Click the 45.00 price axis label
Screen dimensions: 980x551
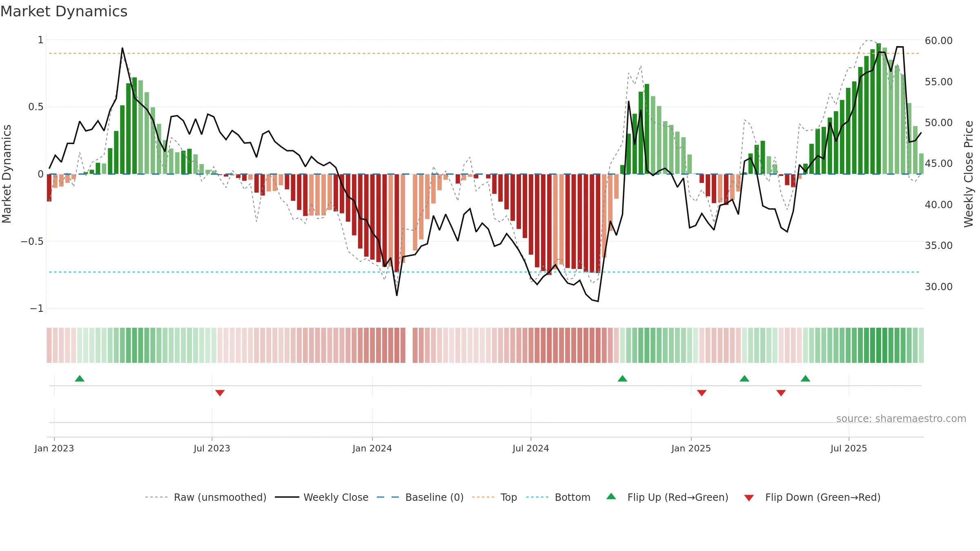[939, 163]
